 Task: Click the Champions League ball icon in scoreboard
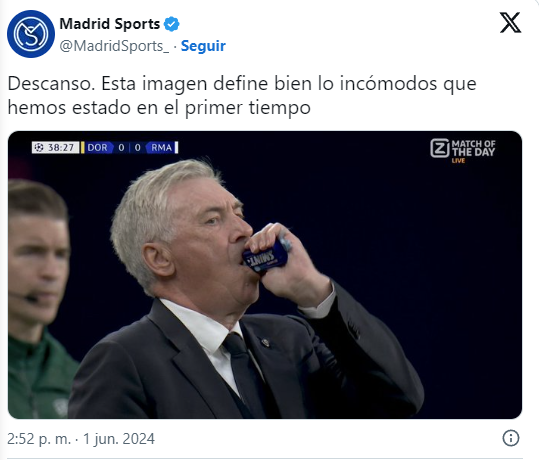click(39, 147)
